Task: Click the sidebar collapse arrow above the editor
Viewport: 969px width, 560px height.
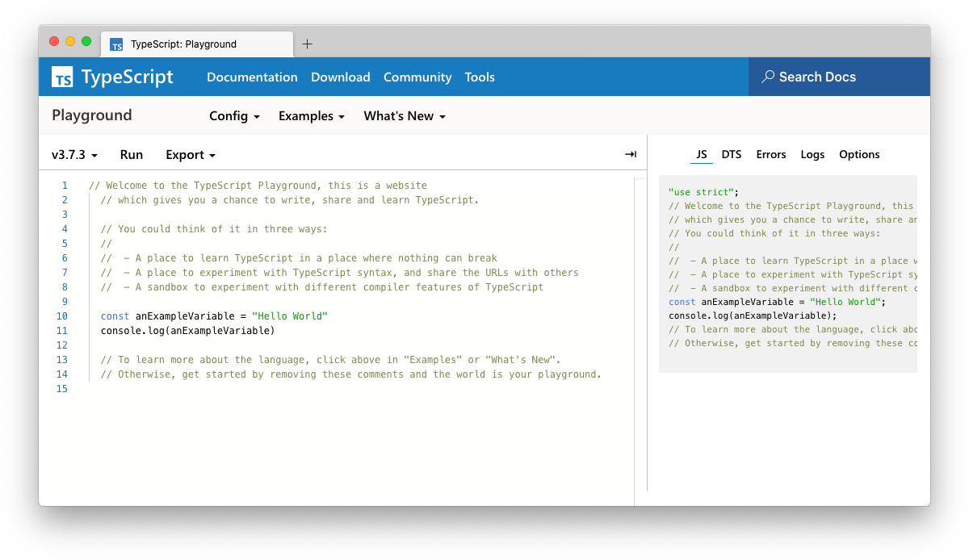Action: pyautogui.click(x=629, y=154)
